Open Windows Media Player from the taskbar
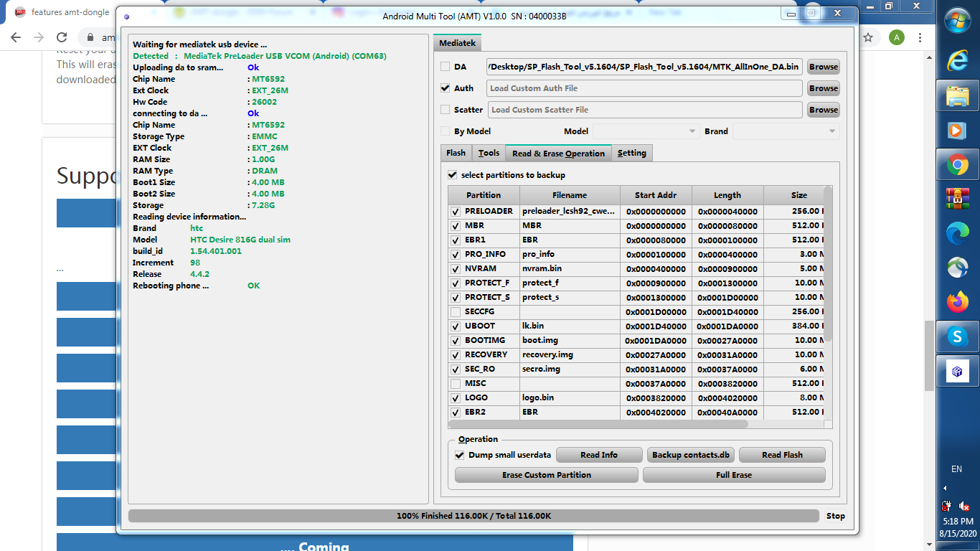Viewport: 980px width, 551px height. (957, 131)
